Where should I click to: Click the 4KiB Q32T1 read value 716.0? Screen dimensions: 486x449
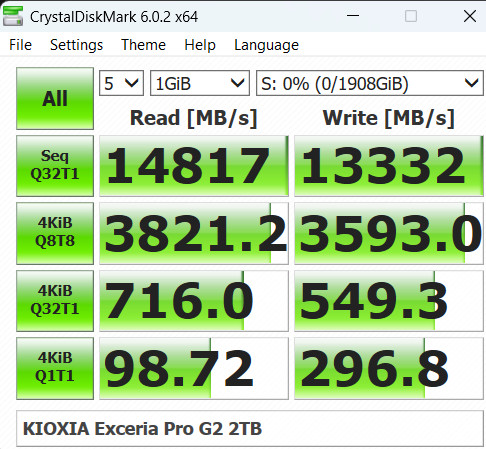point(194,301)
